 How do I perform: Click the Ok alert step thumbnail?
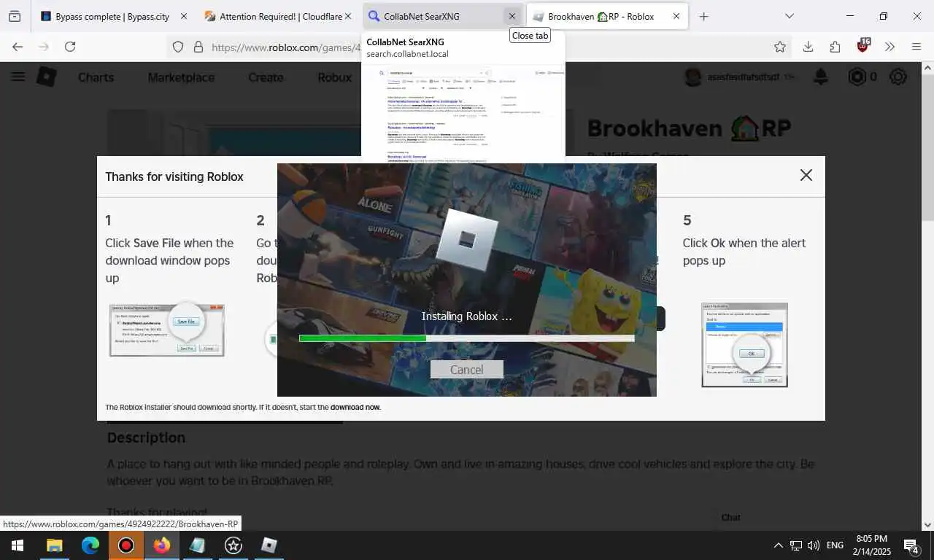point(744,345)
